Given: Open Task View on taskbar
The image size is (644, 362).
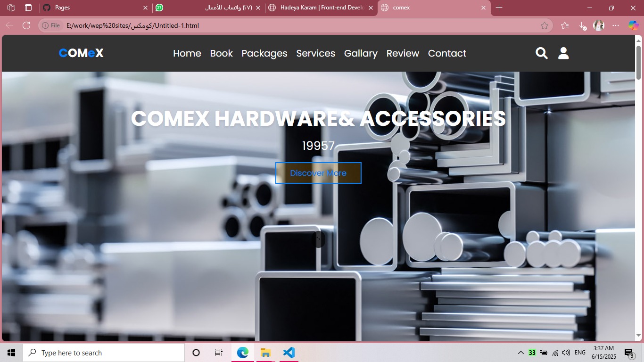Looking at the screenshot, I should (219, 353).
